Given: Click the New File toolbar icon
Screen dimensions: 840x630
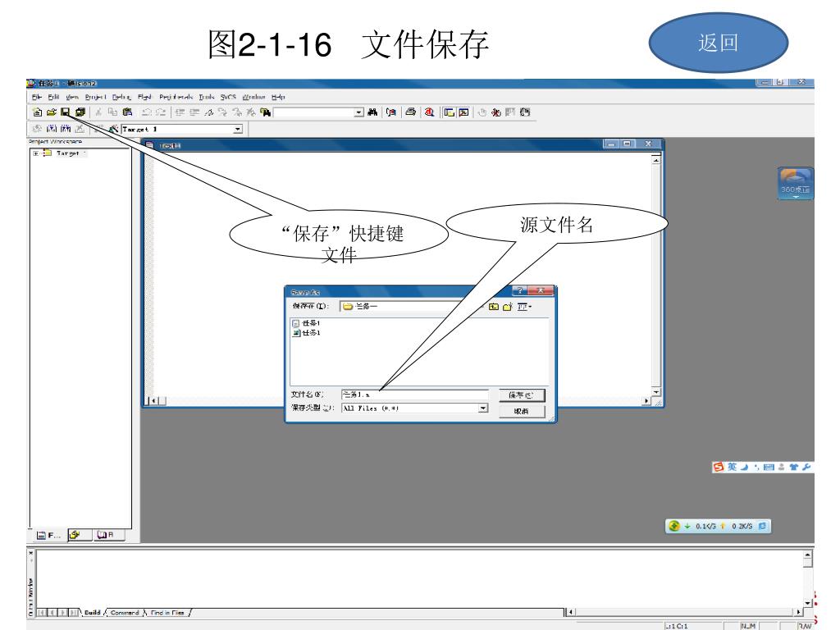Looking at the screenshot, I should coord(37,112).
